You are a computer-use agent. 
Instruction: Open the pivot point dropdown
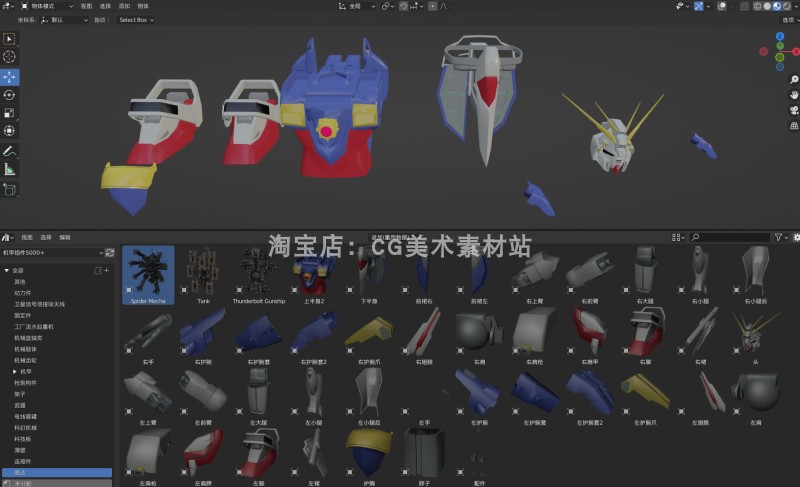pyautogui.click(x=388, y=6)
